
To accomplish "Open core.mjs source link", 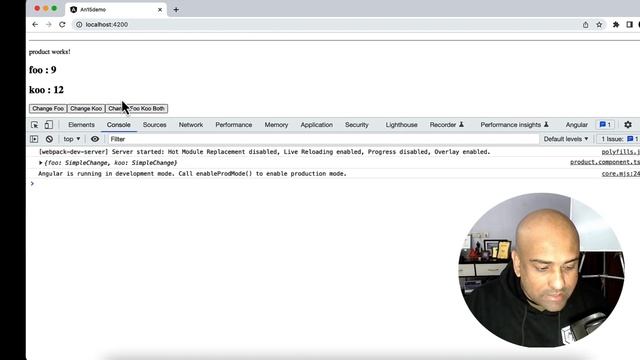I will coord(620,174).
